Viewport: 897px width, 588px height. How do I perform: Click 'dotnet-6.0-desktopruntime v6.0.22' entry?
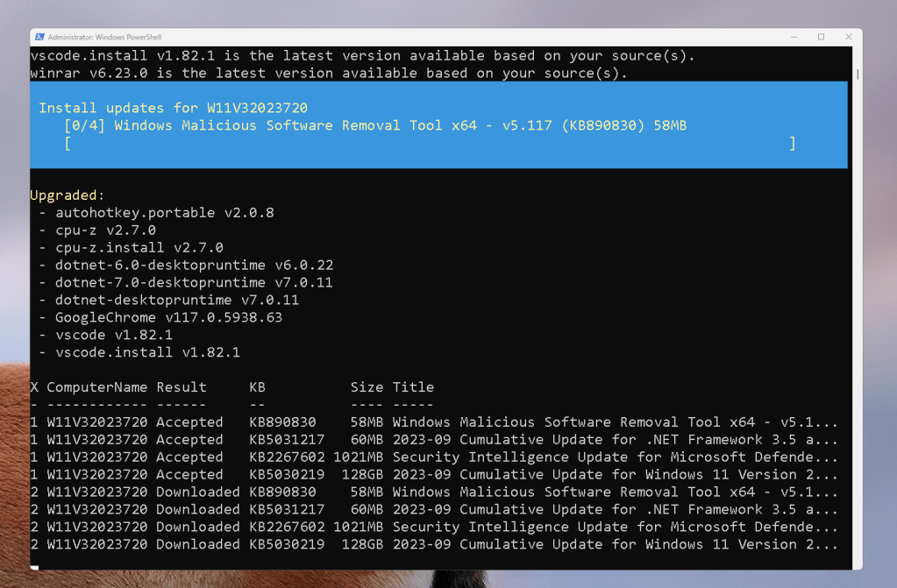click(194, 266)
